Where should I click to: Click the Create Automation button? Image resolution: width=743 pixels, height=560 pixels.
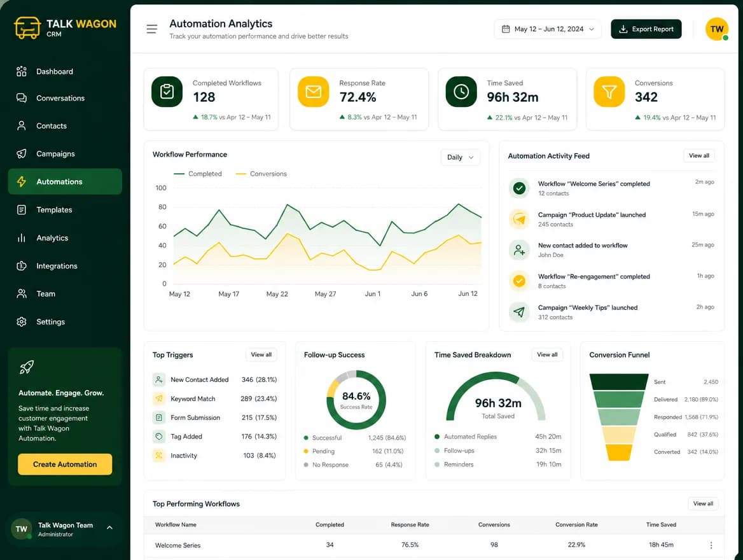tap(65, 464)
